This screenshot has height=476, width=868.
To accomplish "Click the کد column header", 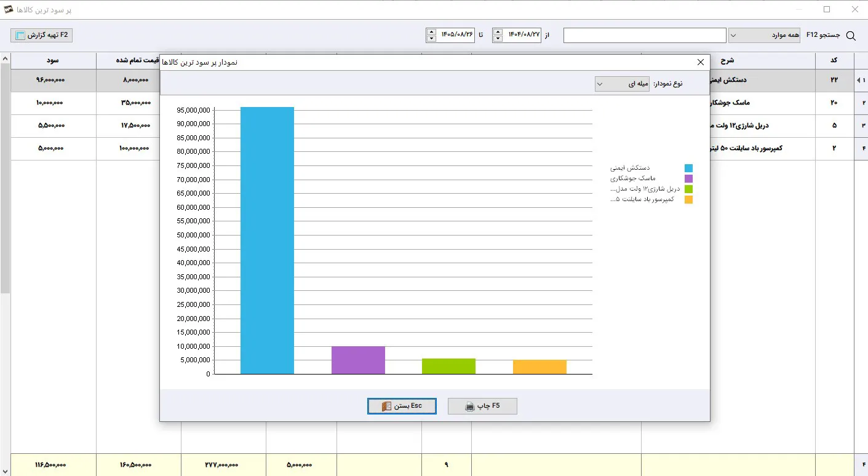I will click(x=834, y=60).
